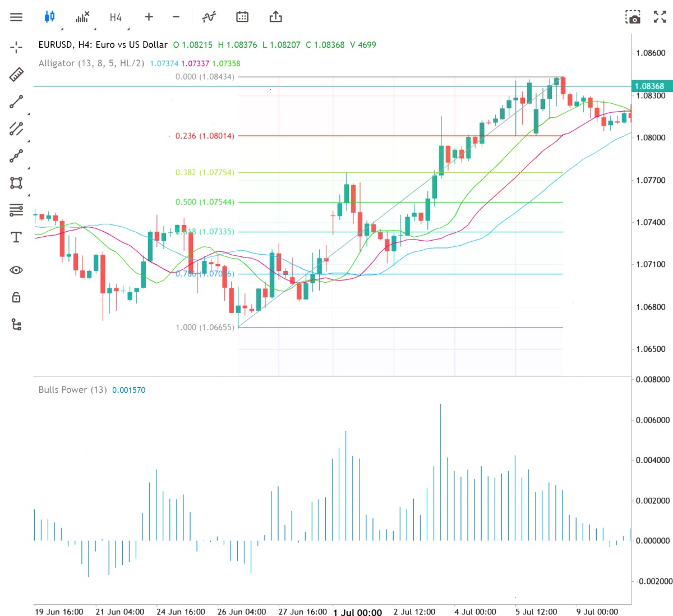Choose the parallel channel tool
Screen dimensions: 673x616
pyautogui.click(x=16, y=128)
